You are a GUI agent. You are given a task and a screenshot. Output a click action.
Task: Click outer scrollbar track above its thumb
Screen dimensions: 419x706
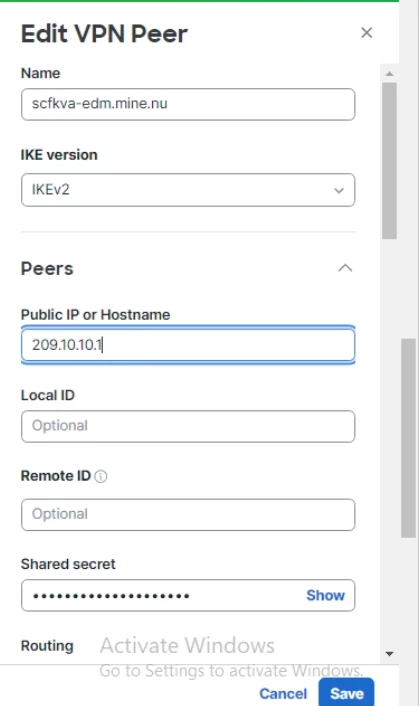(409, 171)
